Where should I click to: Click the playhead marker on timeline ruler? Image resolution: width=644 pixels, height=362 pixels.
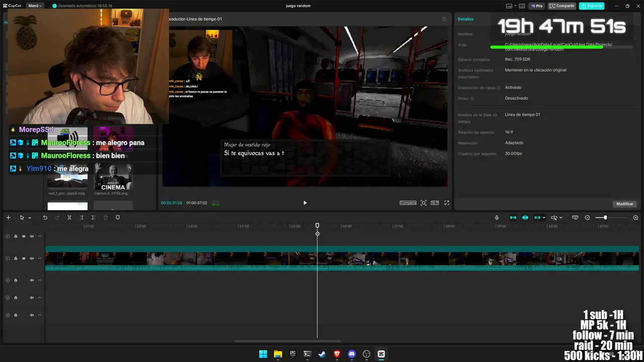coord(317,226)
